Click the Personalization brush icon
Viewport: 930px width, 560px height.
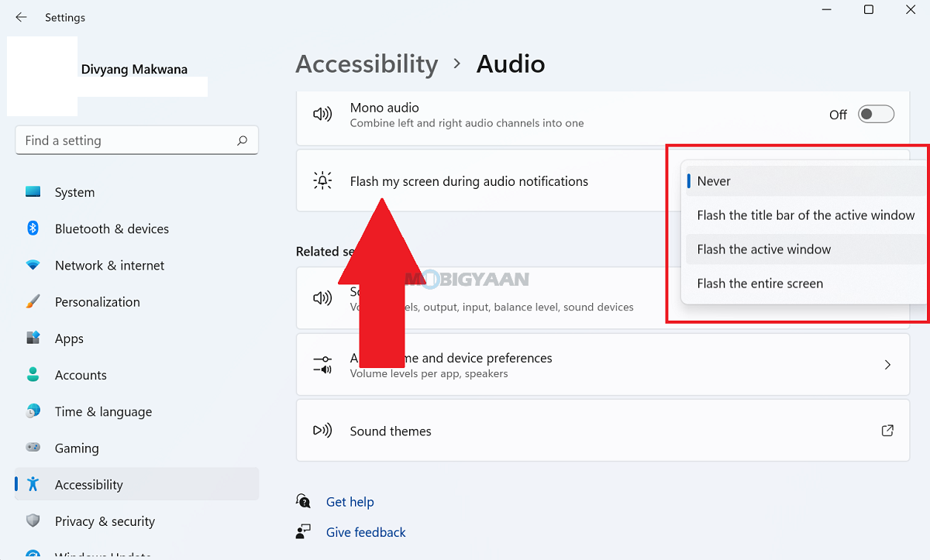coord(33,301)
